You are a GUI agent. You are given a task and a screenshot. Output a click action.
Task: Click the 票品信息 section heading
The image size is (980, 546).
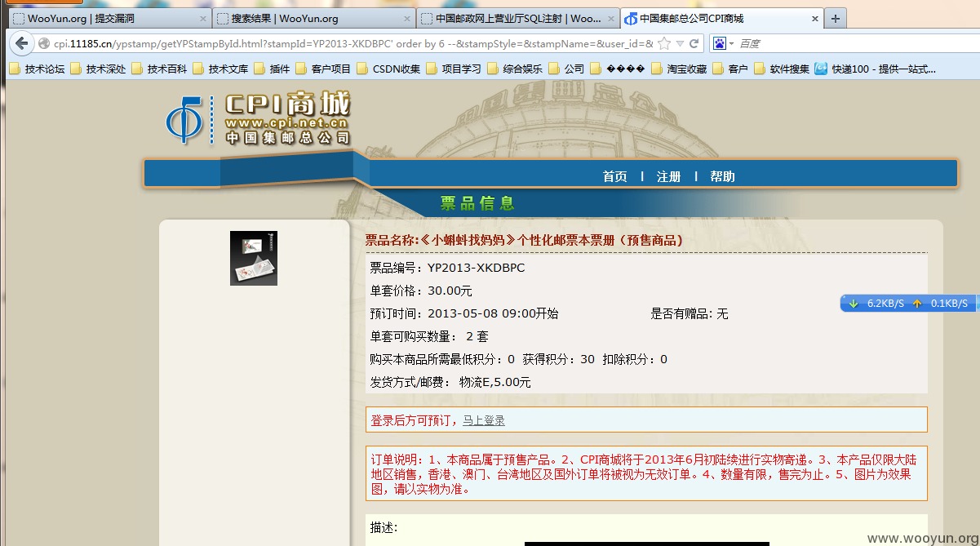click(477, 203)
